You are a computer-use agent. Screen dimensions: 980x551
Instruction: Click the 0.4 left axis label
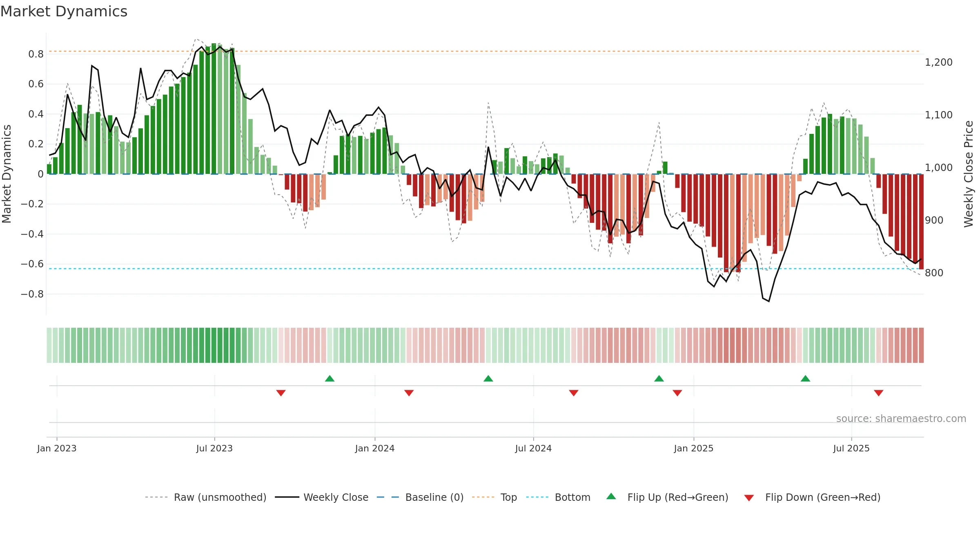[x=36, y=114]
